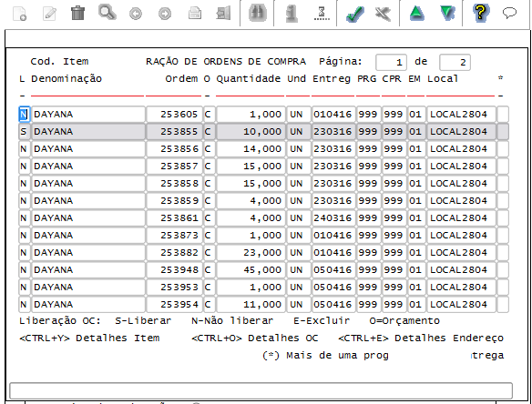Click quantity 23,000 cell
Viewport: 532px width, 404px height.
[x=251, y=253]
